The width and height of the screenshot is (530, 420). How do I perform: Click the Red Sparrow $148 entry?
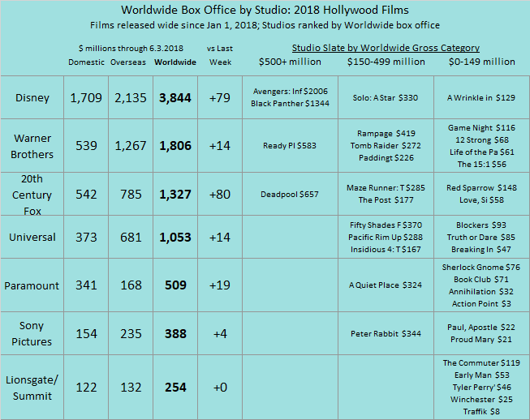[x=481, y=188]
